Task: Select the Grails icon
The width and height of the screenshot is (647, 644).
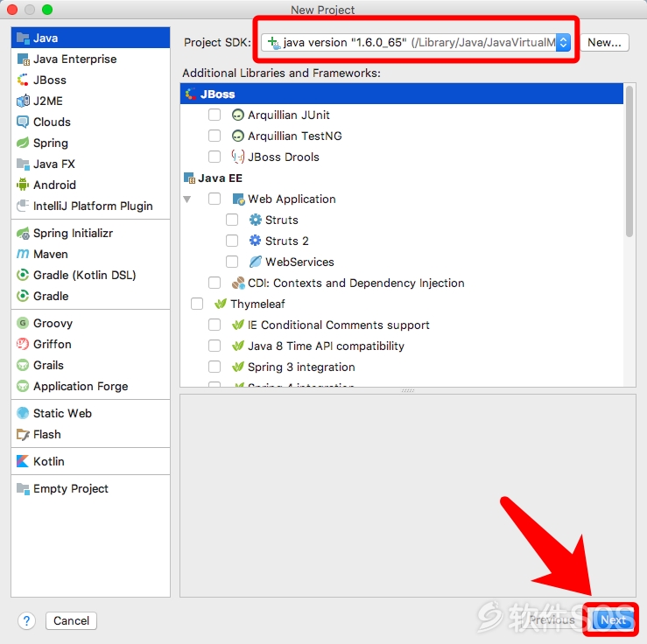Action: point(23,365)
